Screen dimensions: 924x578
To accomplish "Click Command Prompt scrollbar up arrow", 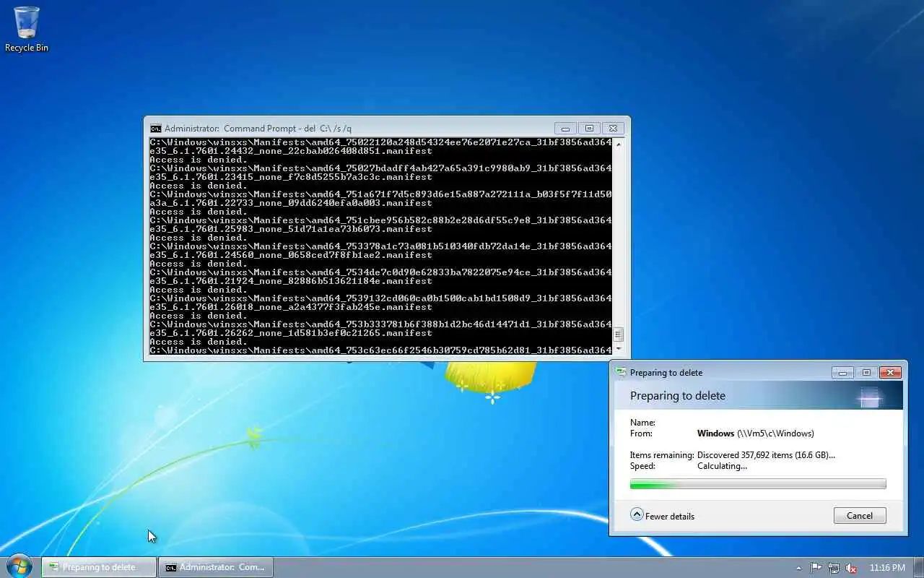I will pos(619,143).
